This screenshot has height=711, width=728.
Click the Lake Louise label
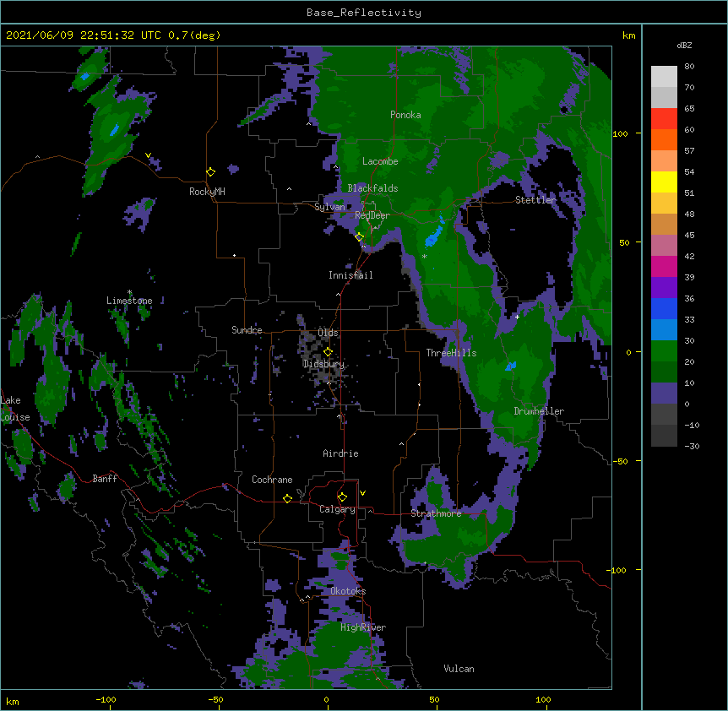pyautogui.click(x=15, y=409)
